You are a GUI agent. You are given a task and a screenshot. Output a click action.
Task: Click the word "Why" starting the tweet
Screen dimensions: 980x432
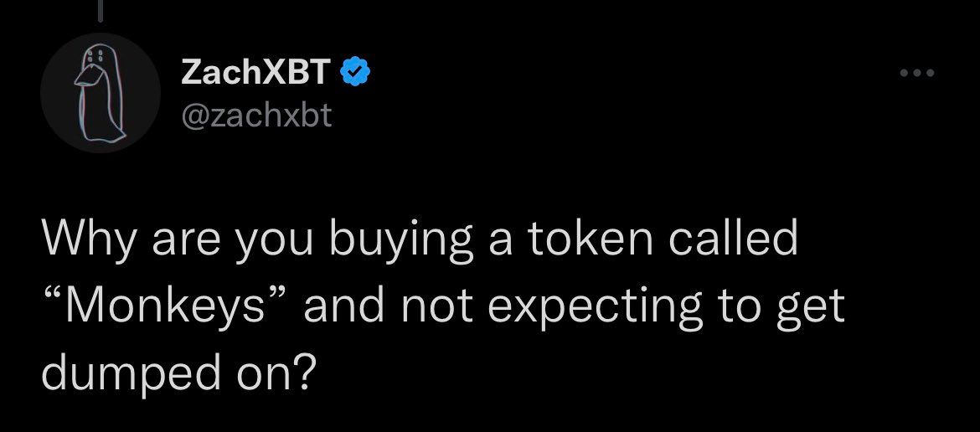pos(81,241)
